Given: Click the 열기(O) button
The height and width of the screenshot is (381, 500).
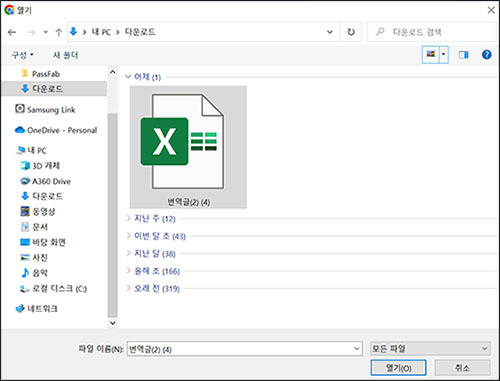Looking at the screenshot, I should tap(398, 368).
